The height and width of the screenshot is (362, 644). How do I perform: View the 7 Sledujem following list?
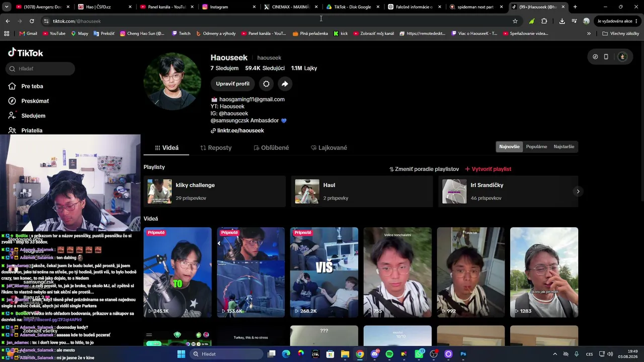pos(224,68)
